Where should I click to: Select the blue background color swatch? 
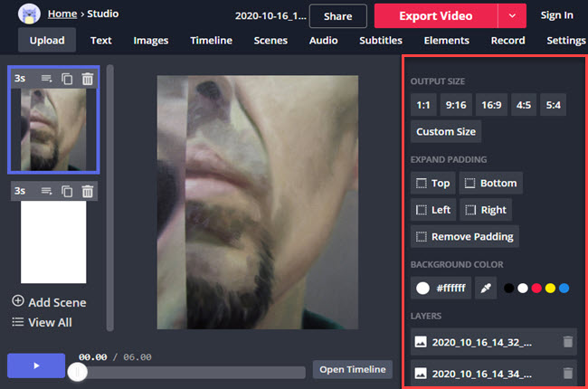point(564,288)
